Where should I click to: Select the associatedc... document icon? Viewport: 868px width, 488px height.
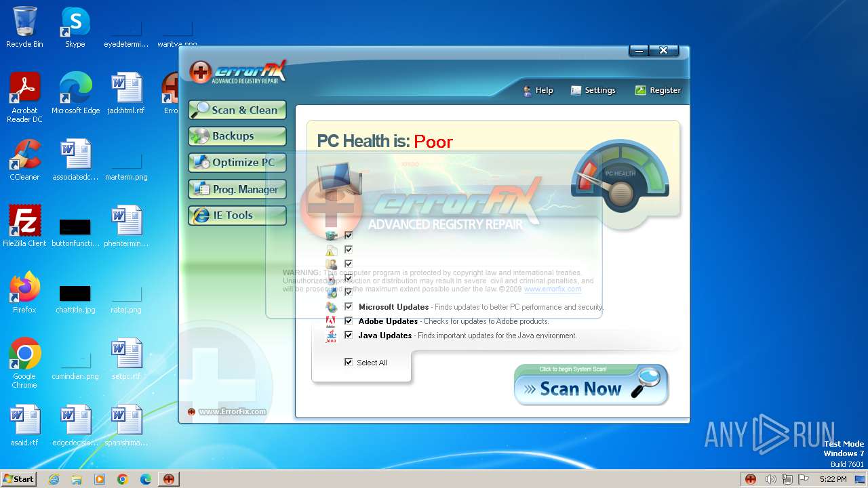(x=75, y=160)
